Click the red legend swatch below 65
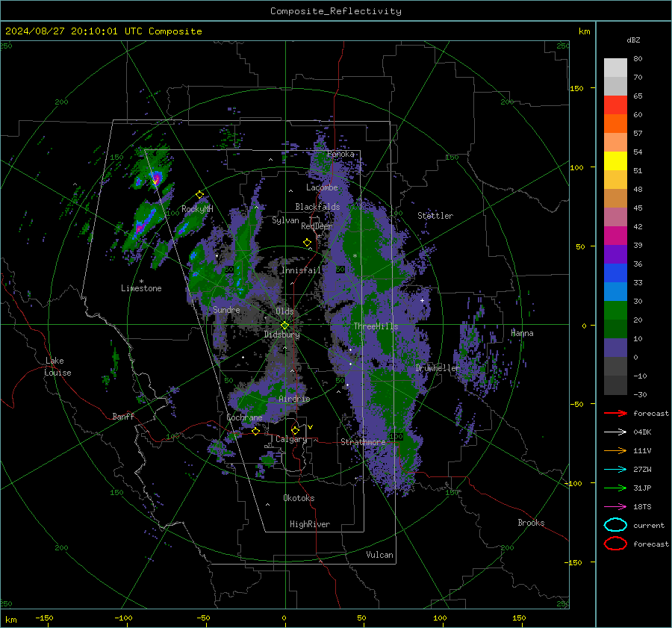 (615, 105)
